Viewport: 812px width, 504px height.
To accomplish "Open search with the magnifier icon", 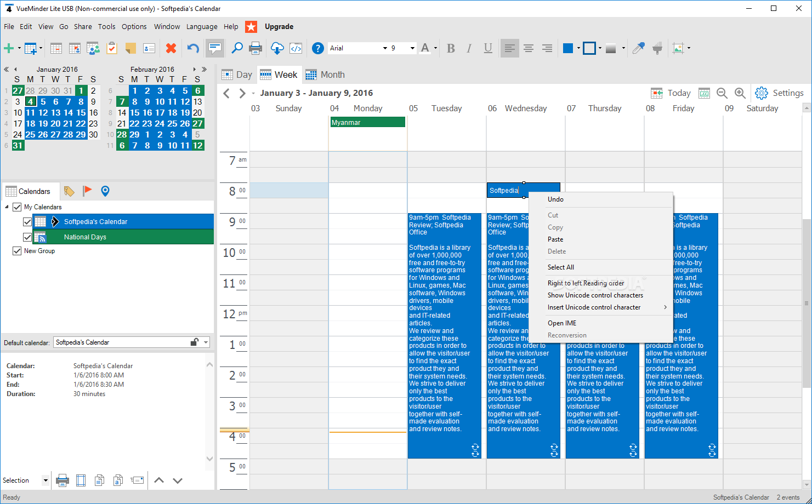I will 237,48.
